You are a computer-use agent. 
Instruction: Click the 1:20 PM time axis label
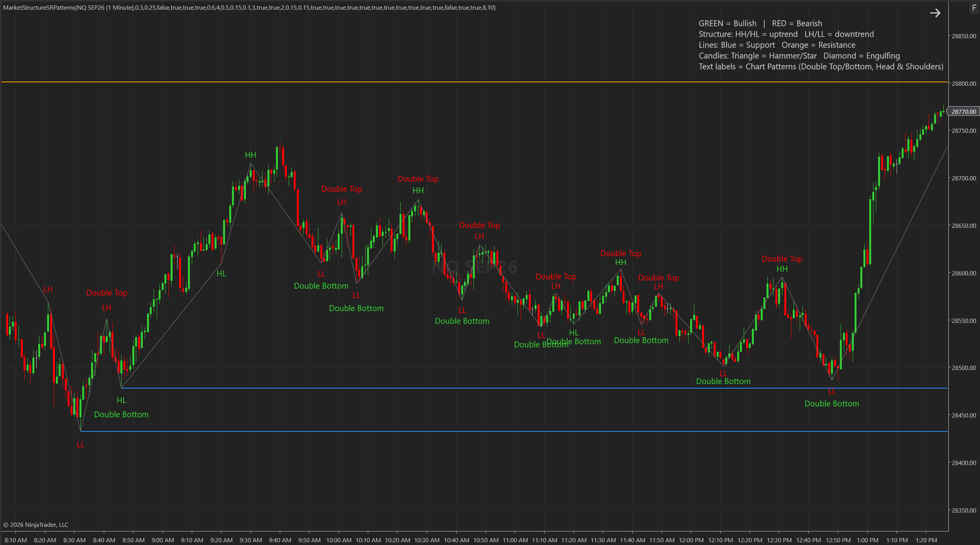(x=926, y=540)
